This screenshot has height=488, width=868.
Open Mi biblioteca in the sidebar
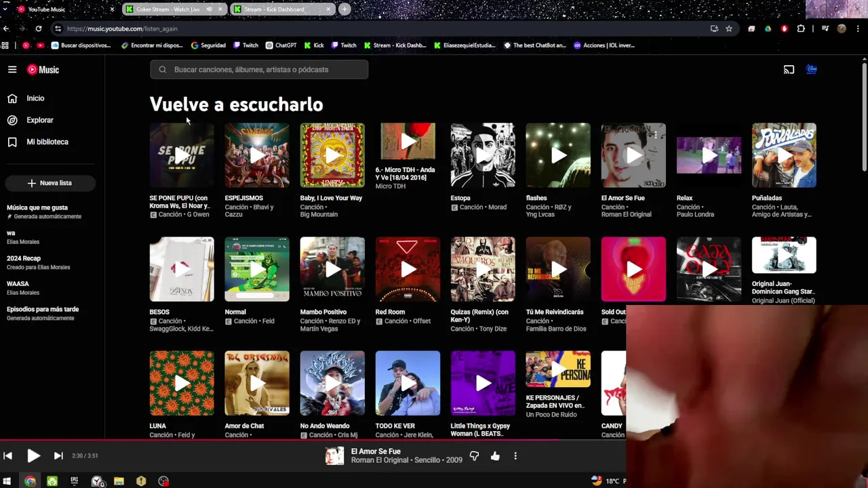tap(49, 142)
